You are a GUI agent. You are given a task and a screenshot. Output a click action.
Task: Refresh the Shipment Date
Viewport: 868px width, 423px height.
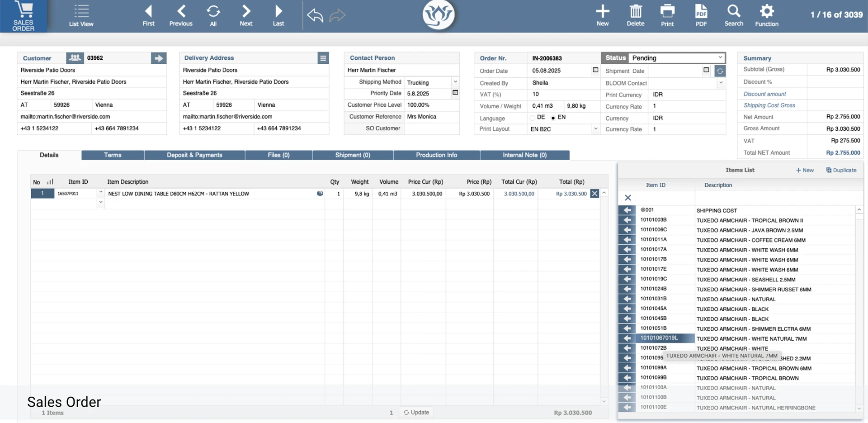(720, 71)
